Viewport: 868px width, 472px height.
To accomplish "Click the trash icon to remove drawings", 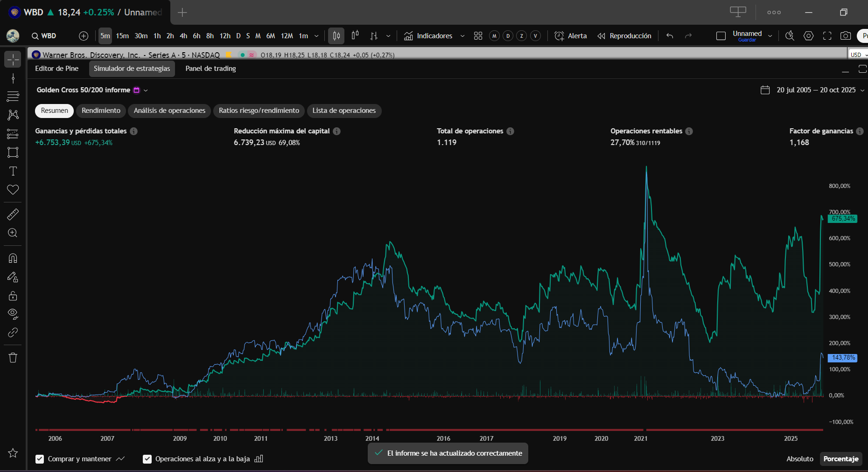I will pyautogui.click(x=13, y=358).
